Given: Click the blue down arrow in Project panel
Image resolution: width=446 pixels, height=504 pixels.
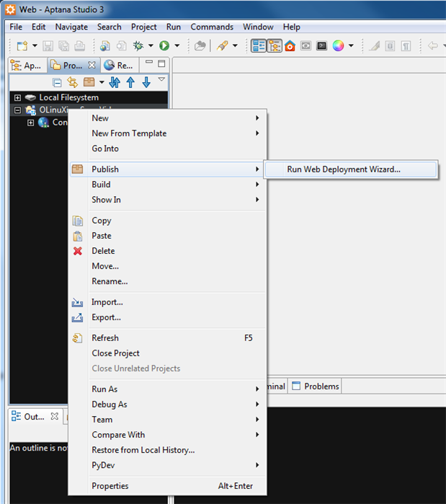Looking at the screenshot, I should [146, 82].
